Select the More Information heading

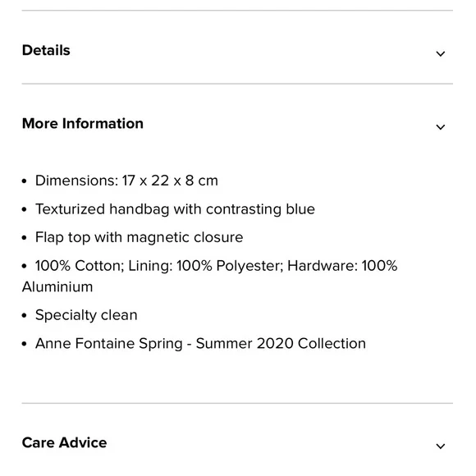pyautogui.click(x=83, y=124)
